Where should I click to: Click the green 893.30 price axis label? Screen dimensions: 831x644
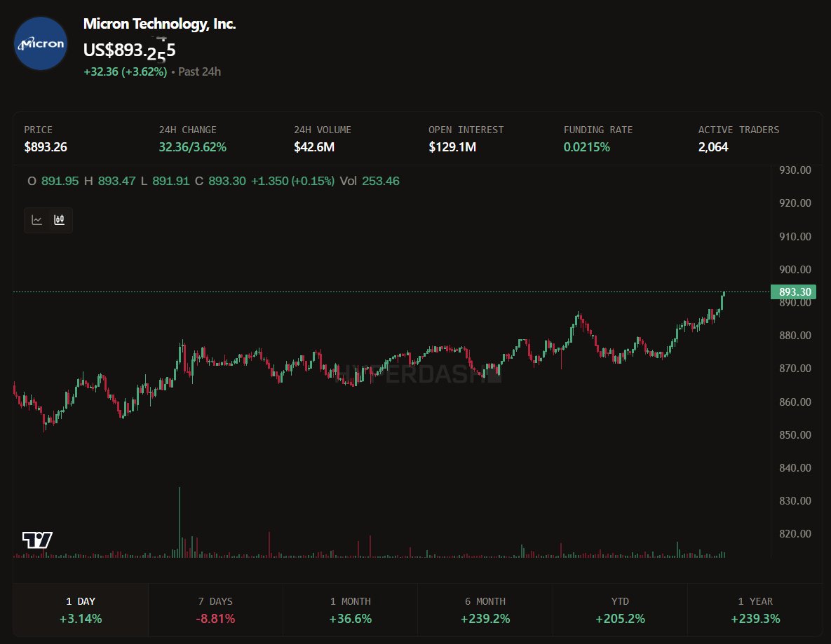point(793,292)
